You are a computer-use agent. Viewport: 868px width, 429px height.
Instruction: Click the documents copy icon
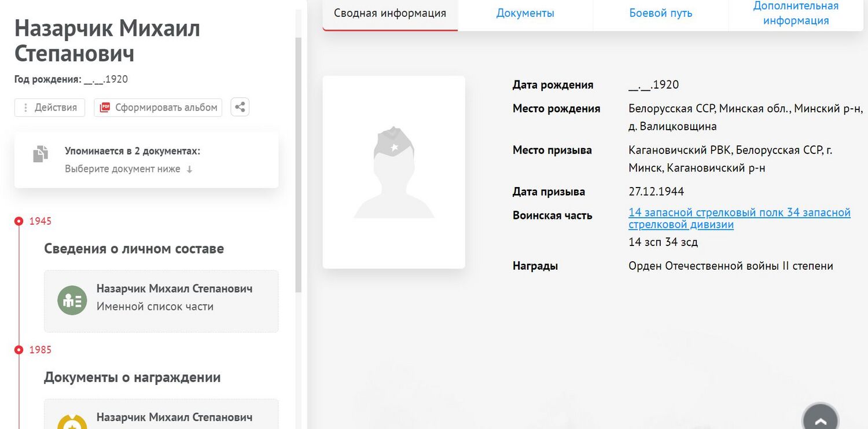pyautogui.click(x=41, y=154)
